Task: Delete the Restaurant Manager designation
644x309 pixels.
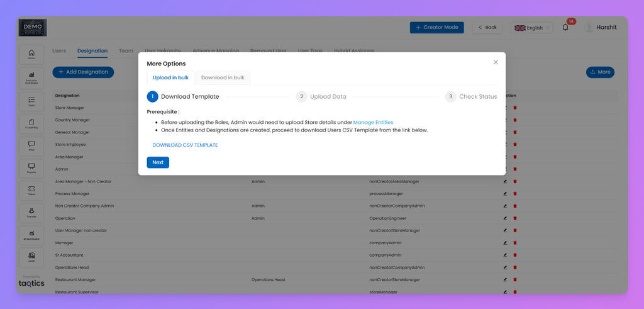Action: (x=515, y=280)
